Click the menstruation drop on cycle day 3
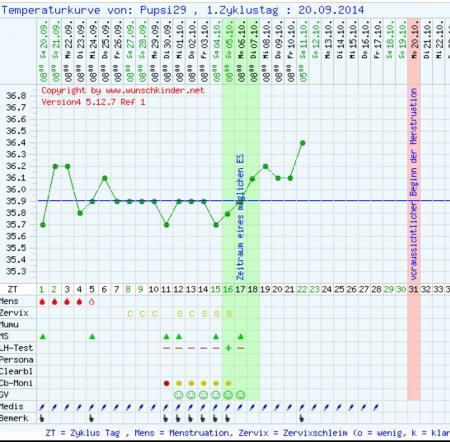The width and height of the screenshot is (450, 442). click(67, 302)
